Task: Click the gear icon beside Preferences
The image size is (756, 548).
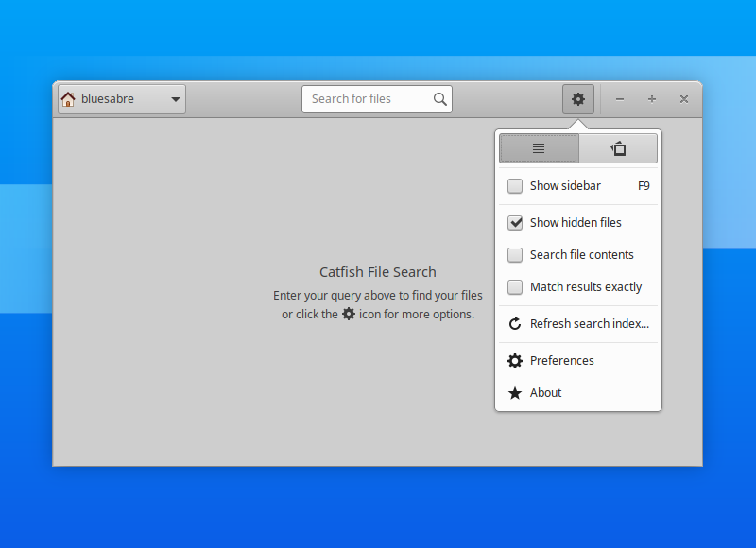Action: [515, 360]
